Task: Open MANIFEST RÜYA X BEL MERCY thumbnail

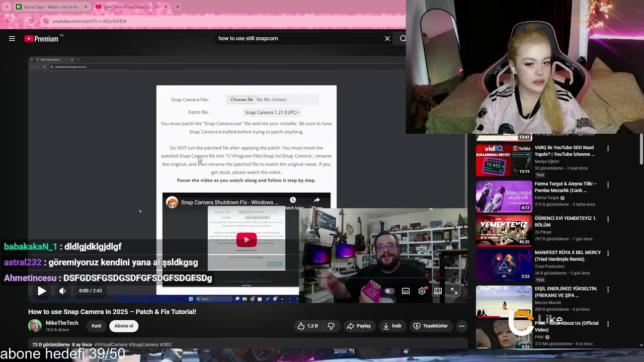Action: [504, 265]
